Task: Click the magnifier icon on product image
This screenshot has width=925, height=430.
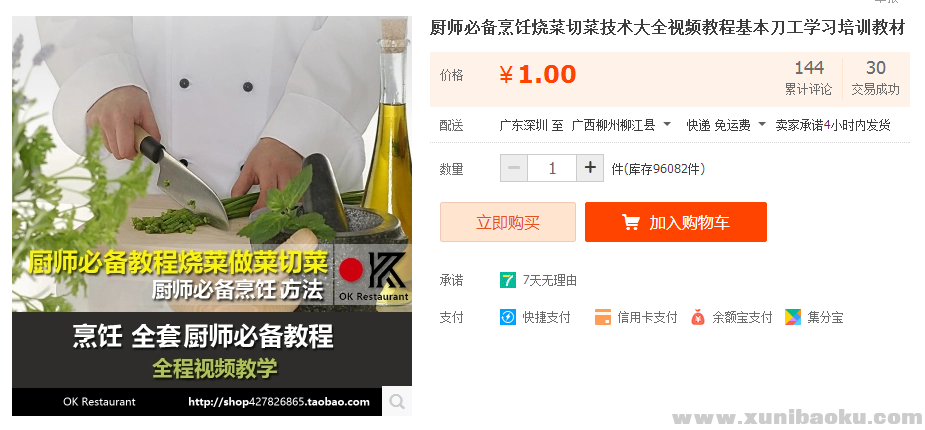Action: [397, 402]
